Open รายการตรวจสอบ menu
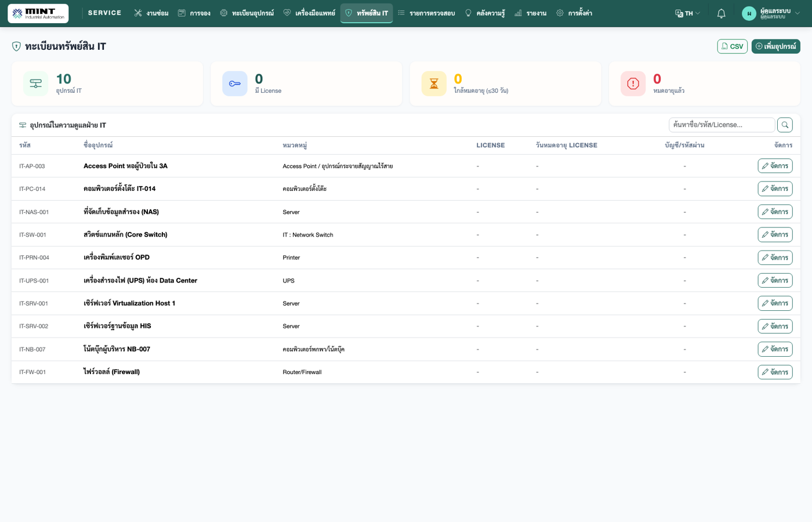This screenshot has height=522, width=812. click(x=426, y=13)
